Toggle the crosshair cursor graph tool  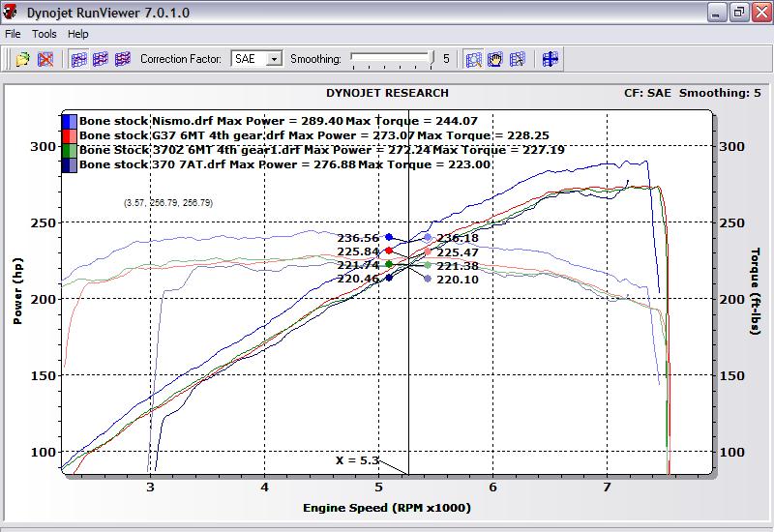click(550, 59)
